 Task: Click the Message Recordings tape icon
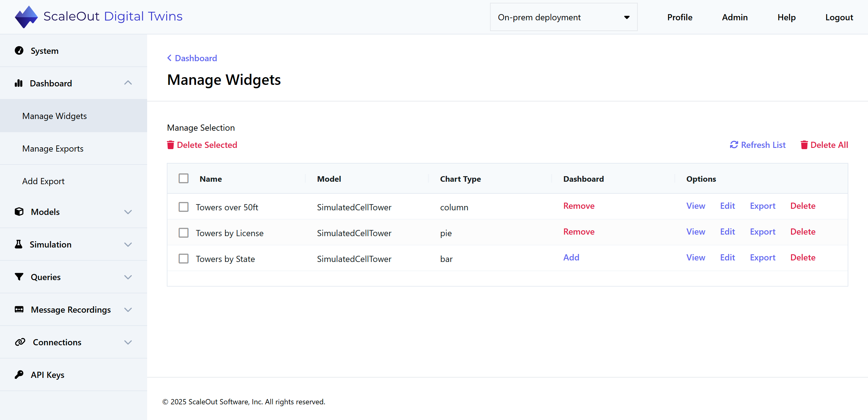pyautogui.click(x=19, y=309)
